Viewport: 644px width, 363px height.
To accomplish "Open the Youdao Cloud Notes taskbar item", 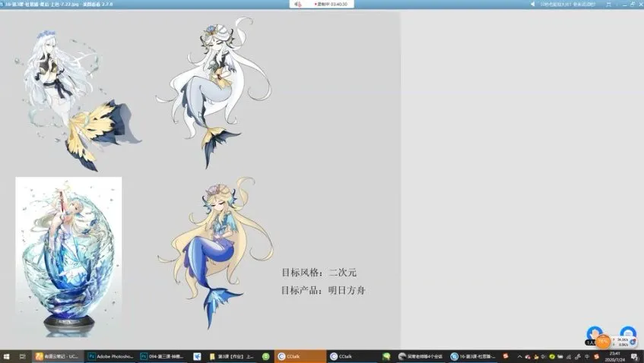I will coord(56,356).
